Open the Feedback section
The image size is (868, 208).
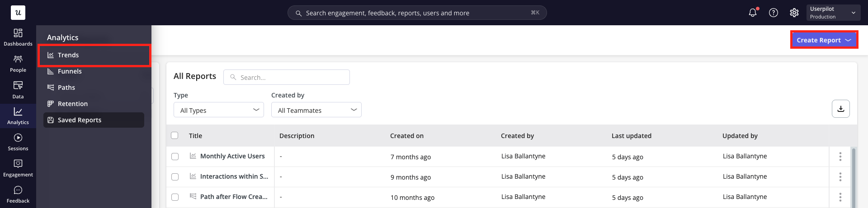tap(18, 194)
